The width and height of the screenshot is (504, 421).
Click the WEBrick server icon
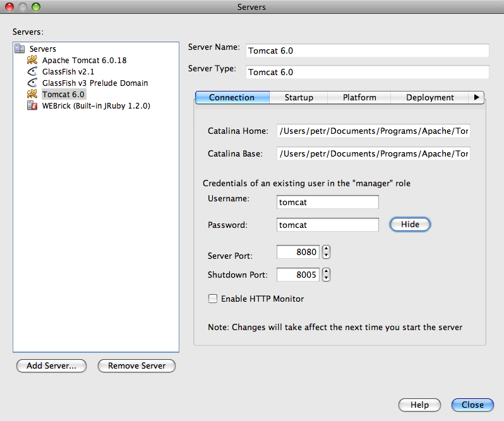tap(32, 105)
